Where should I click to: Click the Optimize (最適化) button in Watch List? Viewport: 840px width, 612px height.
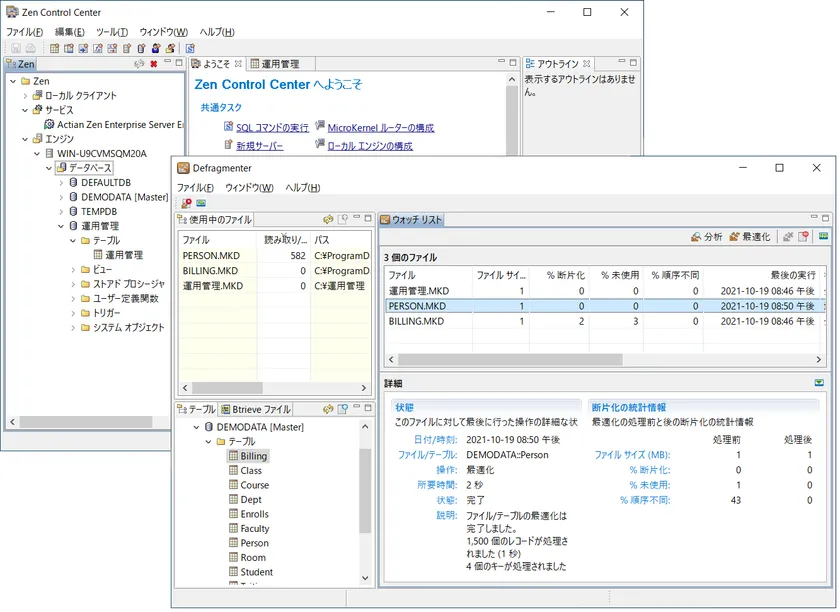click(x=749, y=237)
